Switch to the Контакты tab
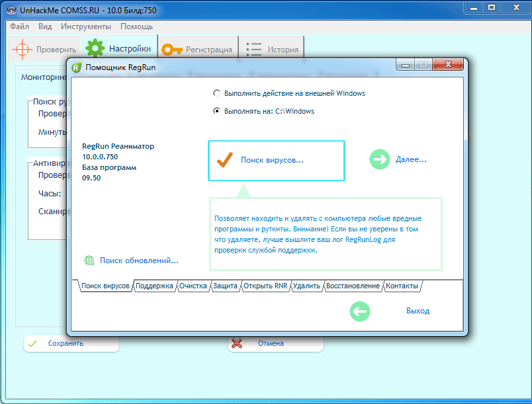Image resolution: width=532 pixels, height=404 pixels. [x=402, y=286]
